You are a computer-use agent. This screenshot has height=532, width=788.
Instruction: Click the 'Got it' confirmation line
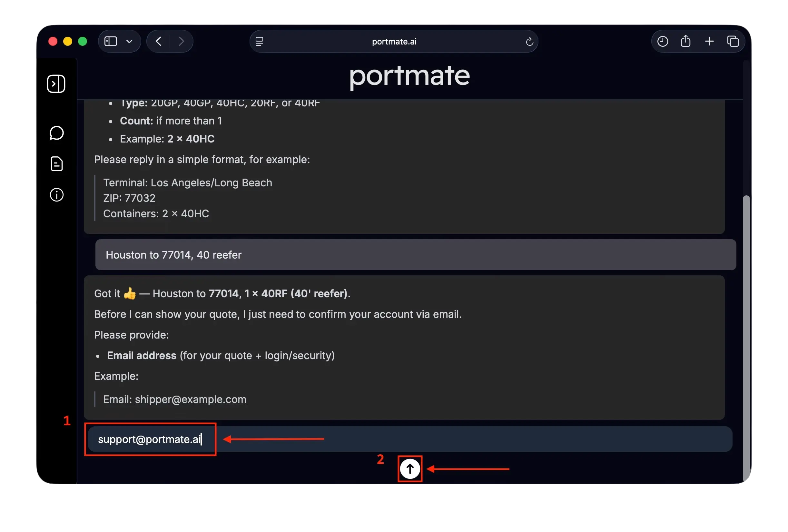[222, 293]
